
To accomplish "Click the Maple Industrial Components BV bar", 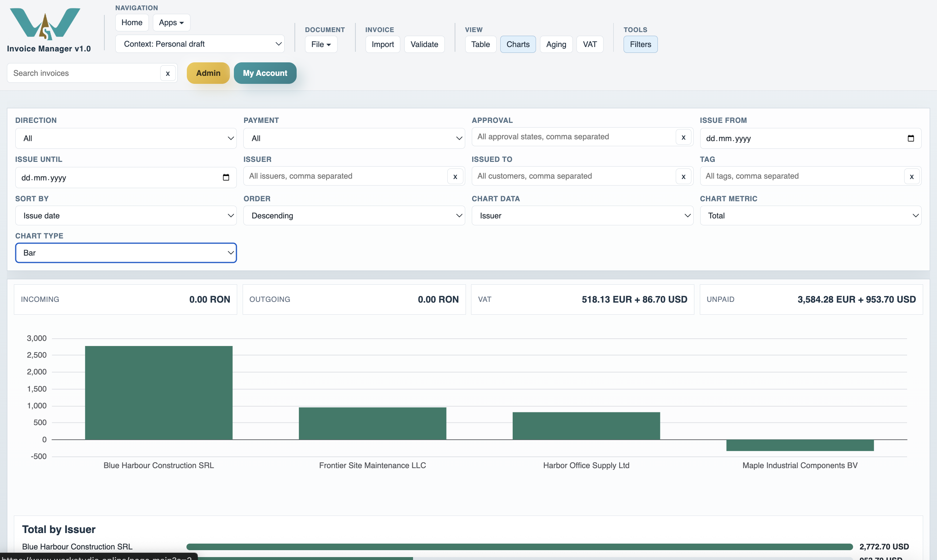I will pyautogui.click(x=800, y=445).
